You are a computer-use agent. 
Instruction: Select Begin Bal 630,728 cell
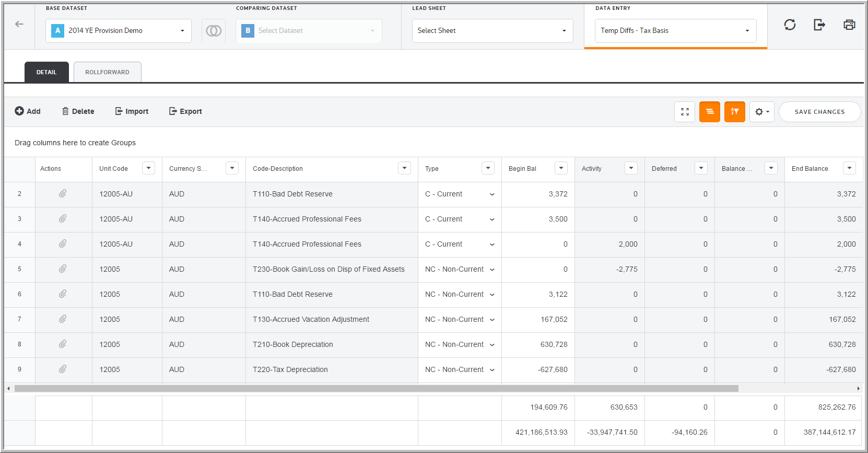(538, 344)
